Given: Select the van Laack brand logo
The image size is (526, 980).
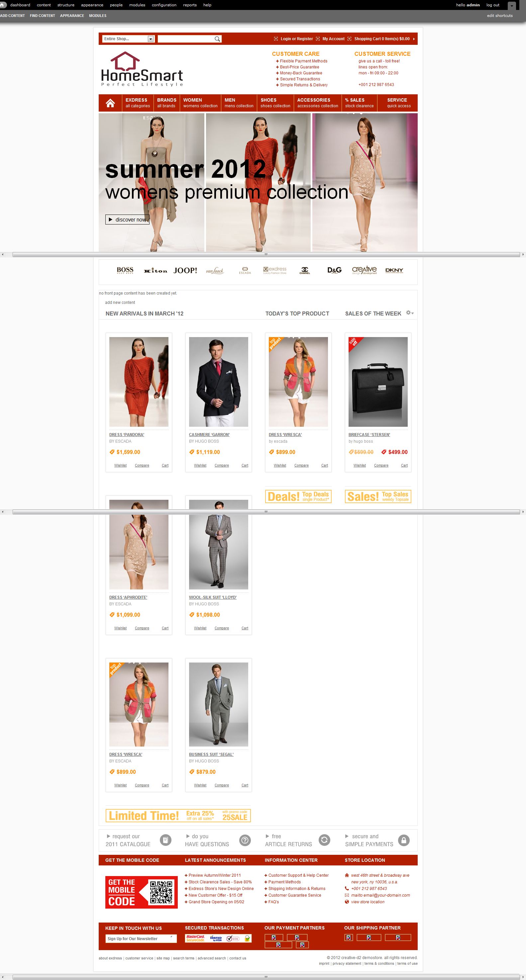Looking at the screenshot, I should point(215,271).
